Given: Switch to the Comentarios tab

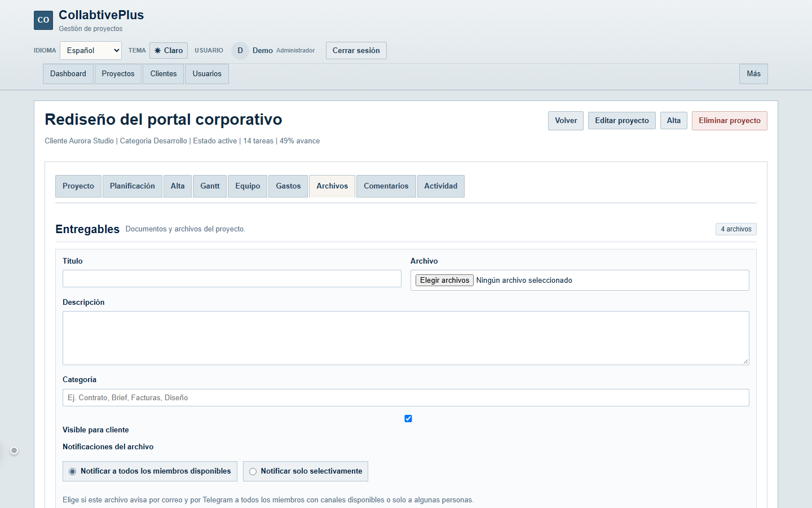Looking at the screenshot, I should (x=386, y=186).
